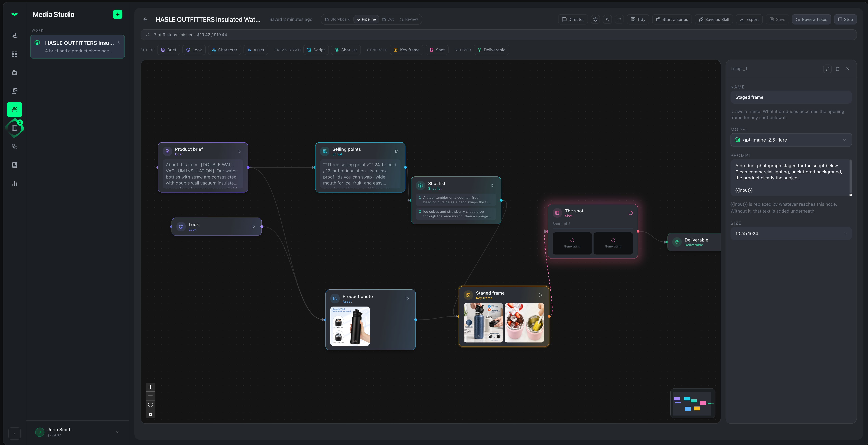Image resolution: width=868 pixels, height=445 pixels.
Task: Click the disabled Save button
Action: (777, 19)
